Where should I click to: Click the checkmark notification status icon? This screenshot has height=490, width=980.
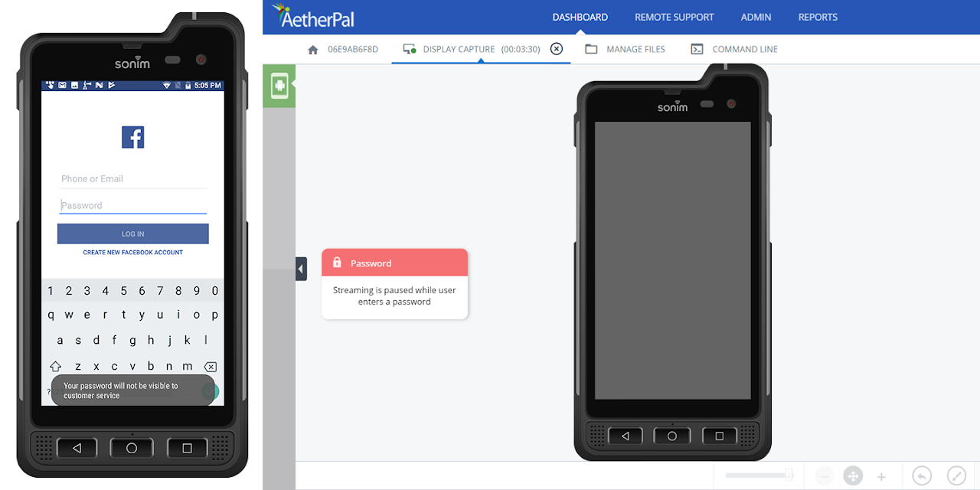tap(112, 85)
